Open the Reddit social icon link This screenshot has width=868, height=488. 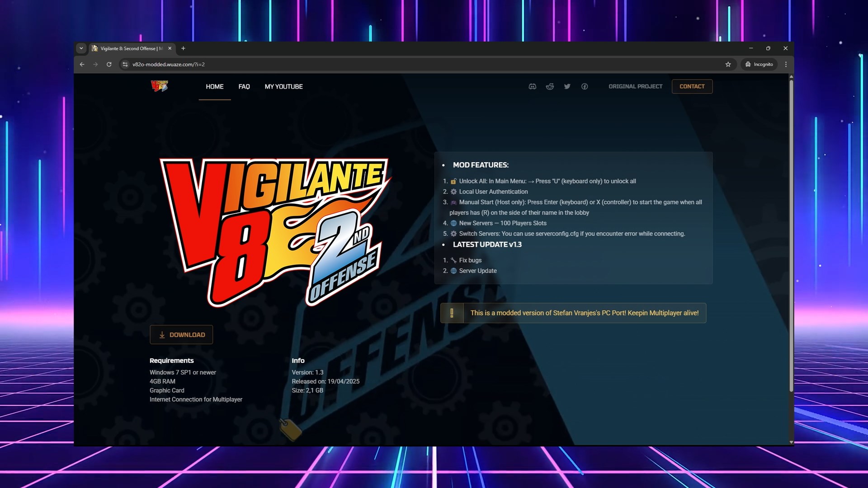pyautogui.click(x=550, y=86)
